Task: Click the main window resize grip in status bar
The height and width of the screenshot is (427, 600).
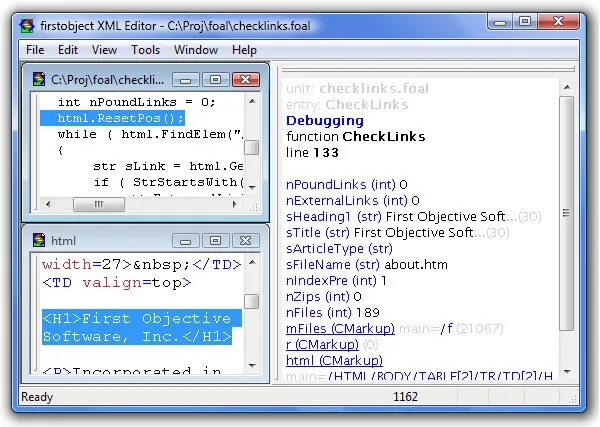Action: point(572,398)
